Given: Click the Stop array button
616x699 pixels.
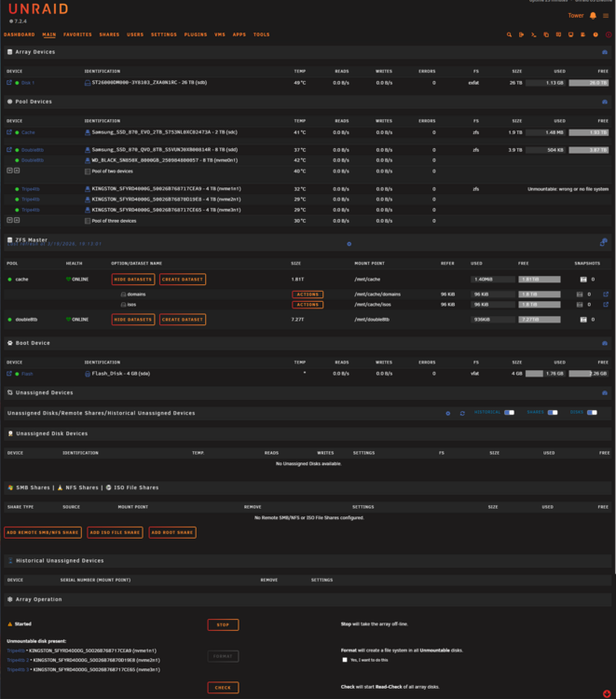Looking at the screenshot, I should point(223,624).
